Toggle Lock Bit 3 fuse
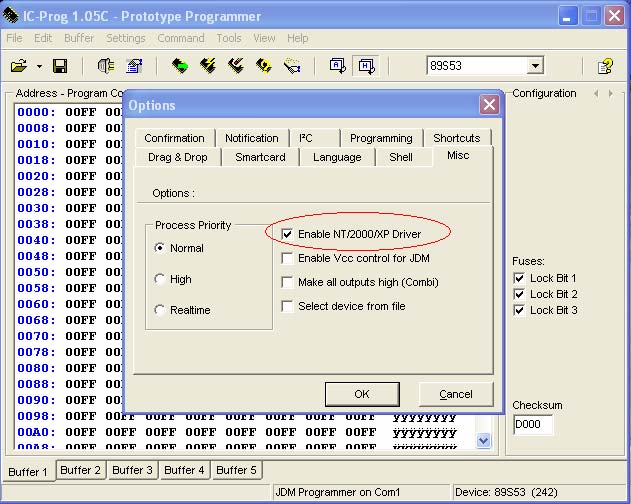Viewport: 631px width, 504px height. click(x=519, y=310)
